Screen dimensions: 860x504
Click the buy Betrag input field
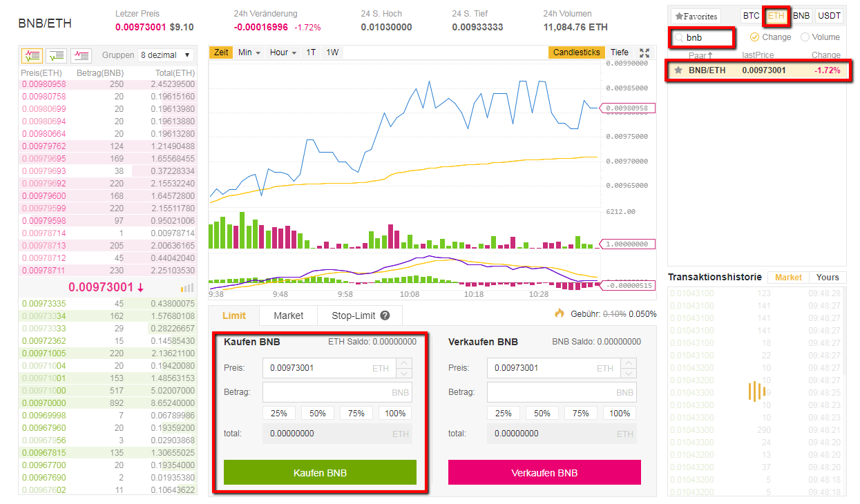337,392
